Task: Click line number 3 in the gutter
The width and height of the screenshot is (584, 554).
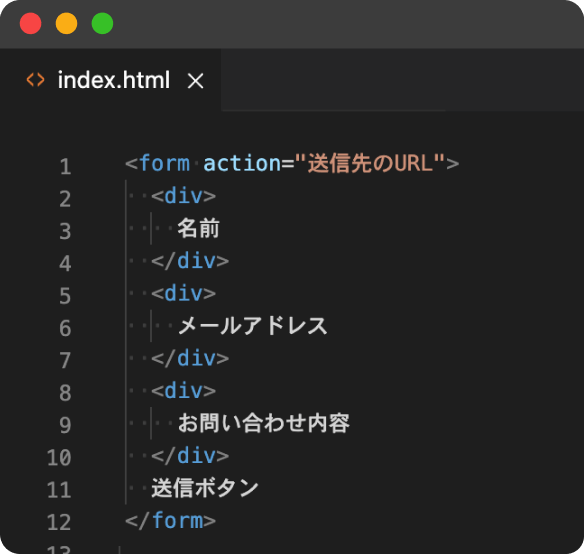Action: coord(65,231)
